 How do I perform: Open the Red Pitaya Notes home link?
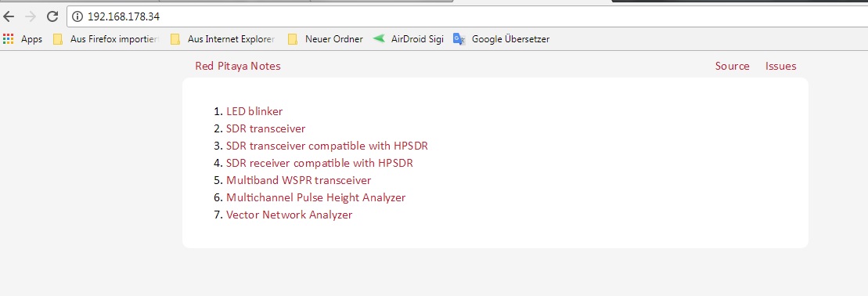(238, 66)
